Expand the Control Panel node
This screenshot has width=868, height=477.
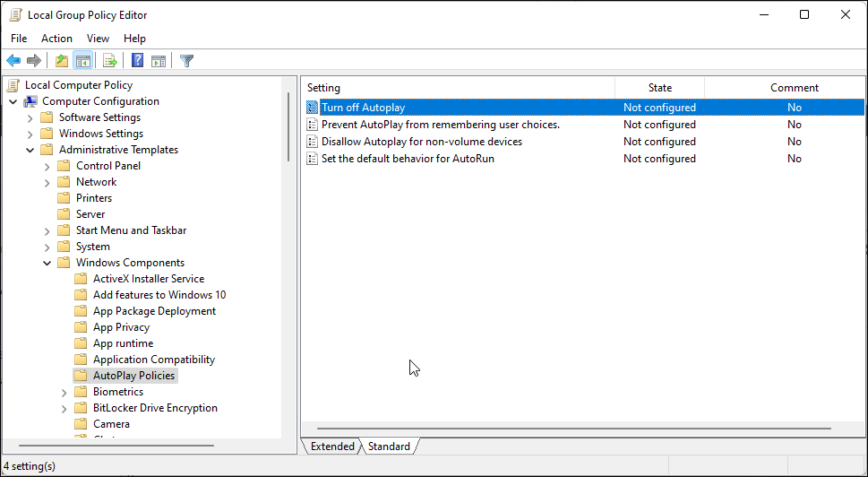pyautogui.click(x=47, y=166)
